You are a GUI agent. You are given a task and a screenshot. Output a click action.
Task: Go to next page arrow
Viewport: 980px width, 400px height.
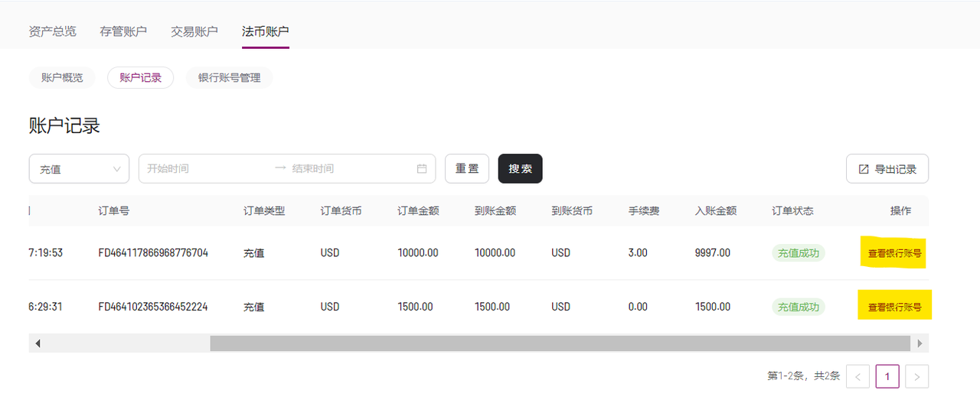point(917,376)
